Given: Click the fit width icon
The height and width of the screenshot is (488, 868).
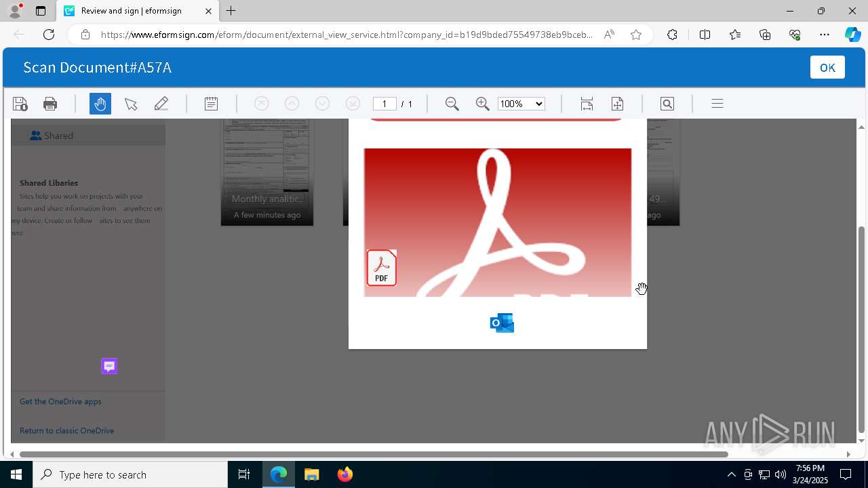Looking at the screenshot, I should pos(587,104).
